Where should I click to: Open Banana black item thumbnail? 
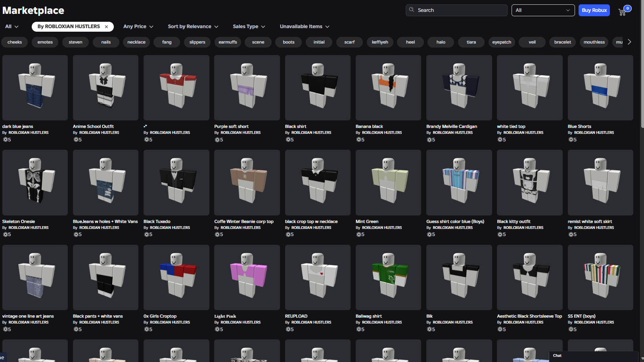(x=388, y=88)
